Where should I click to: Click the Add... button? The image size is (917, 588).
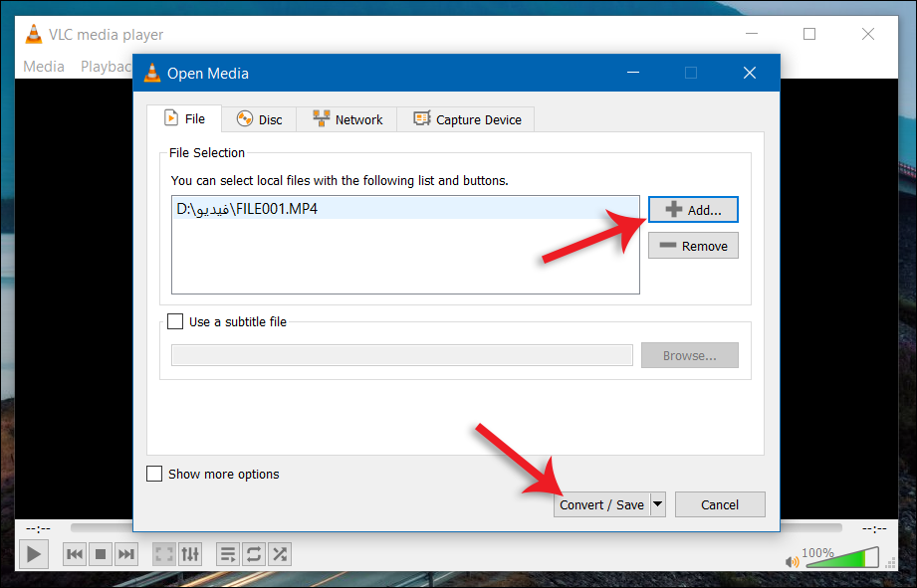pos(693,210)
